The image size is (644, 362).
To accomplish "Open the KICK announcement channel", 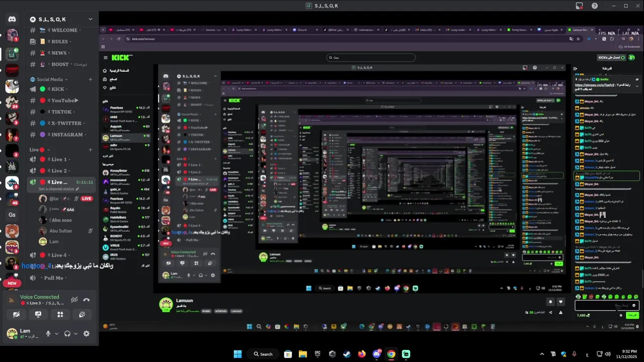I will (x=62, y=89).
